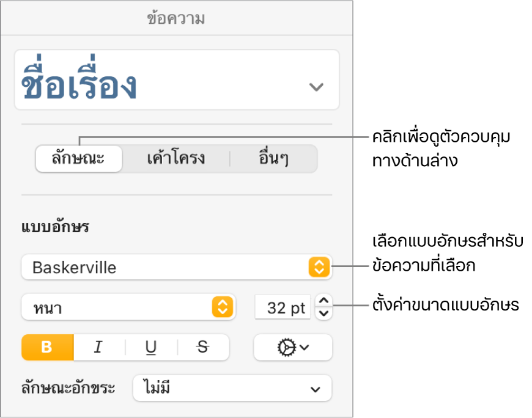Switch to the อื่นๆ tab
Screen dimensions: 532x418
[273, 159]
